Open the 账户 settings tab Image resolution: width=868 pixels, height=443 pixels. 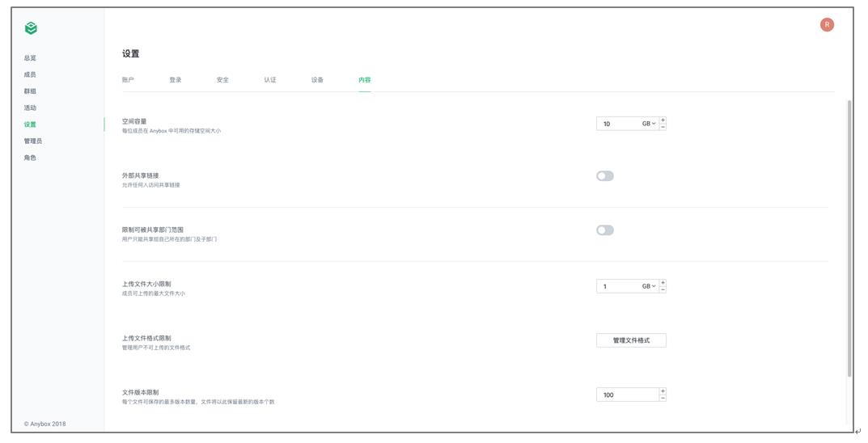tap(128, 80)
